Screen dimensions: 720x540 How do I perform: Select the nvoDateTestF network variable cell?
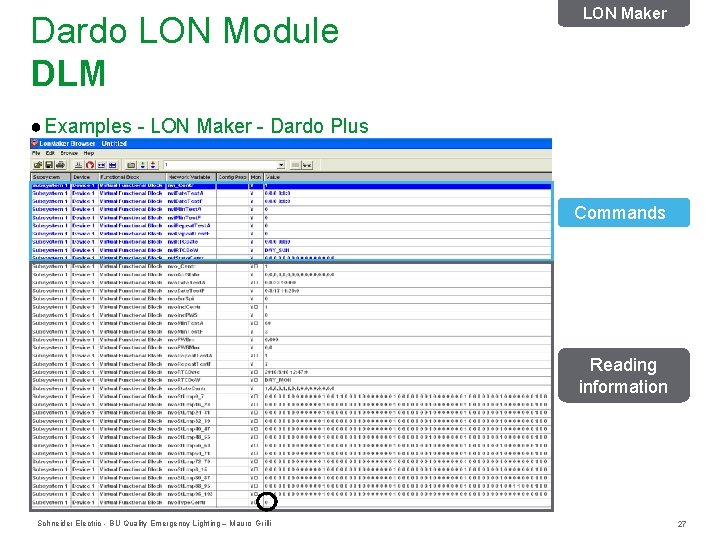tap(191, 291)
